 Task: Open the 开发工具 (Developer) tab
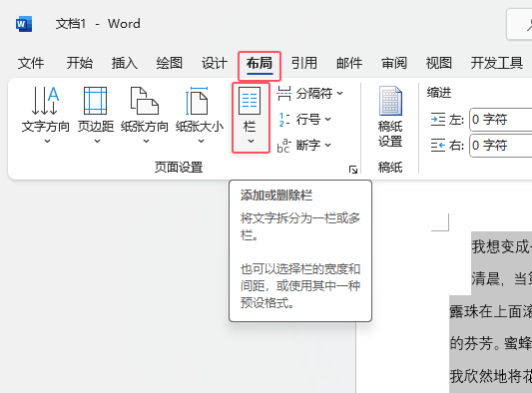tap(497, 63)
